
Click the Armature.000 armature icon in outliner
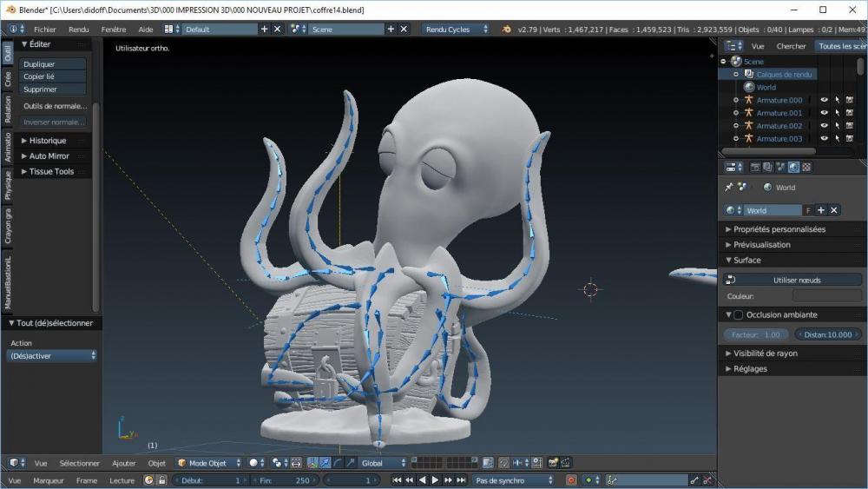[x=747, y=100]
